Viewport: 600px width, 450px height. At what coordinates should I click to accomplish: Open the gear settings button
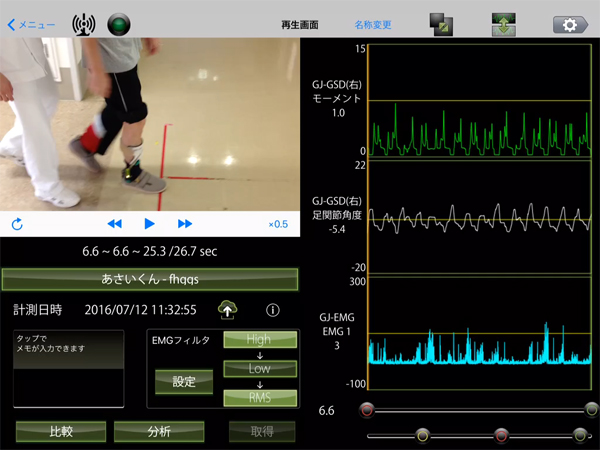[x=570, y=25]
